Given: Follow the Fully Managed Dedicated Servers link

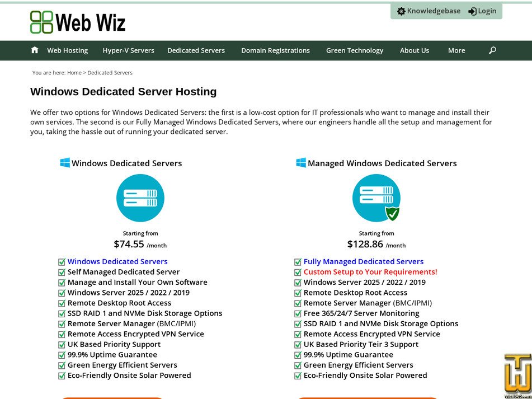Looking at the screenshot, I should [364, 261].
